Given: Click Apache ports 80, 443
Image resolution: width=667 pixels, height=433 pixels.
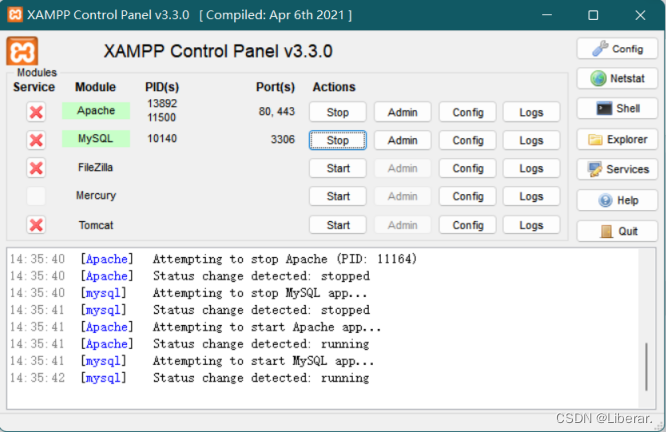Looking at the screenshot, I should pyautogui.click(x=276, y=111).
